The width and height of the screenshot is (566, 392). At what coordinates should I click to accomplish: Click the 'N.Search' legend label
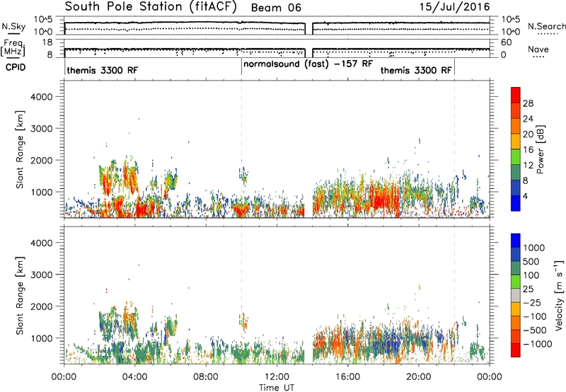coord(546,26)
